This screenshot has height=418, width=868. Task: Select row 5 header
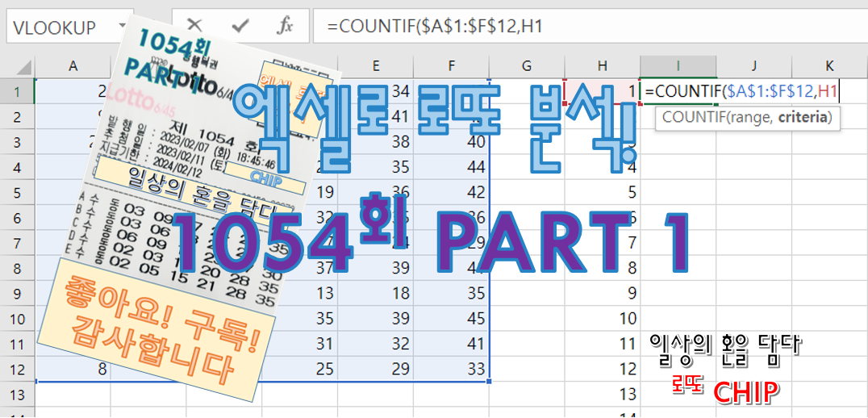[x=17, y=193]
